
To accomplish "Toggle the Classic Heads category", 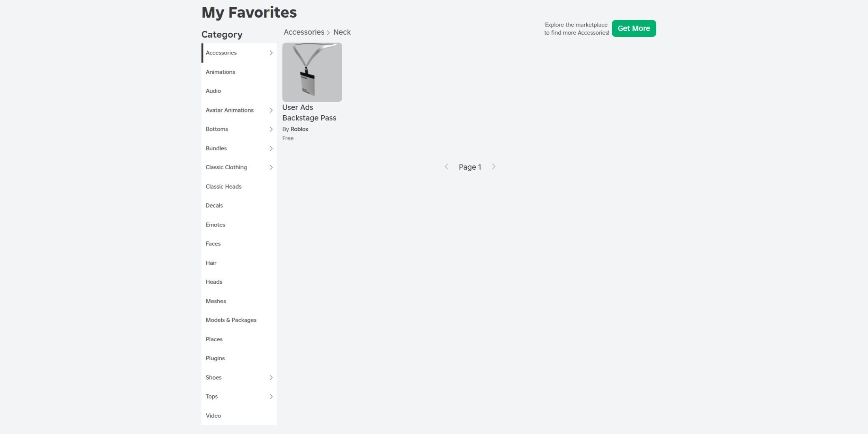I will coord(224,186).
